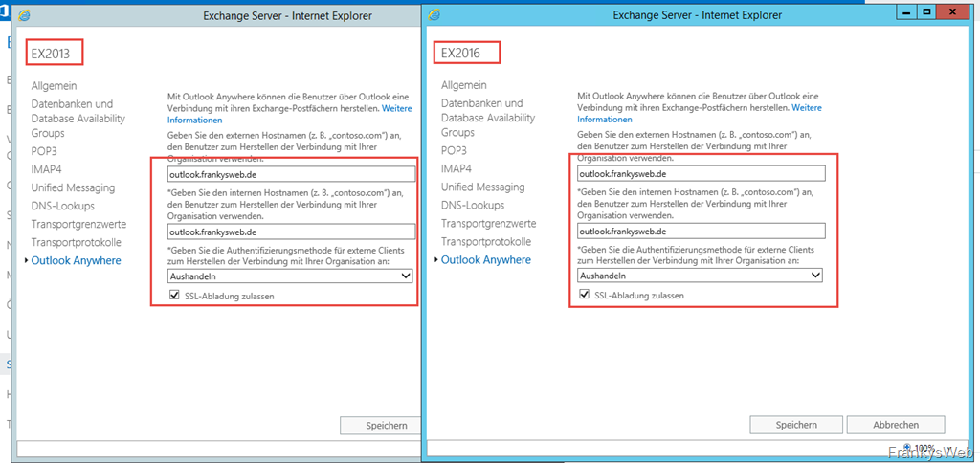Maximize the EX2016 Exchange Server window
The height and width of the screenshot is (463, 980).
[x=925, y=12]
